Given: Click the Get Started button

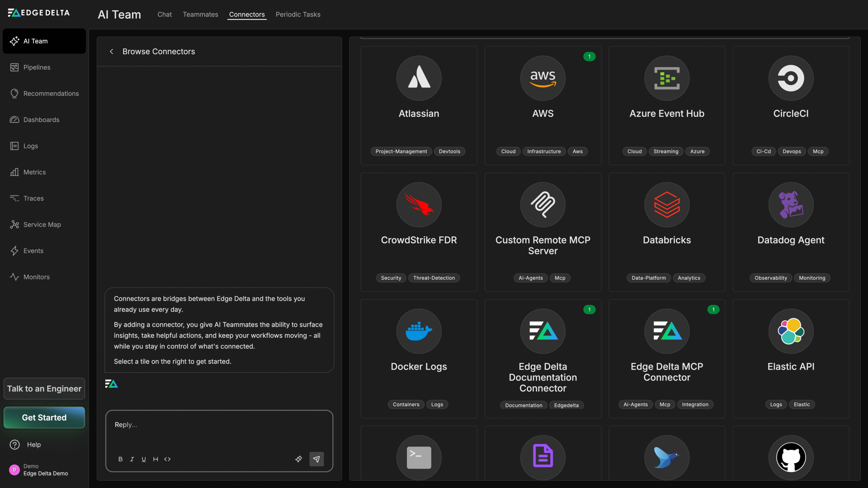Looking at the screenshot, I should (44, 418).
